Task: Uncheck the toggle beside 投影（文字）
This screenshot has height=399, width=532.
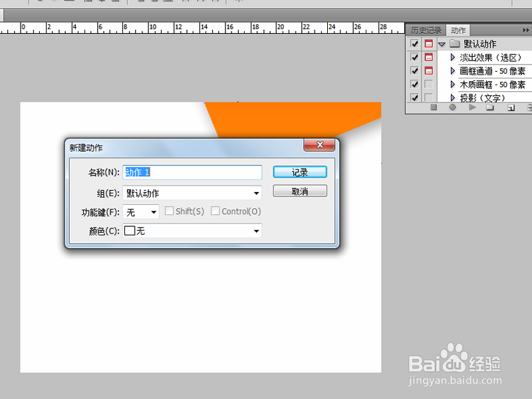Action: coord(414,97)
